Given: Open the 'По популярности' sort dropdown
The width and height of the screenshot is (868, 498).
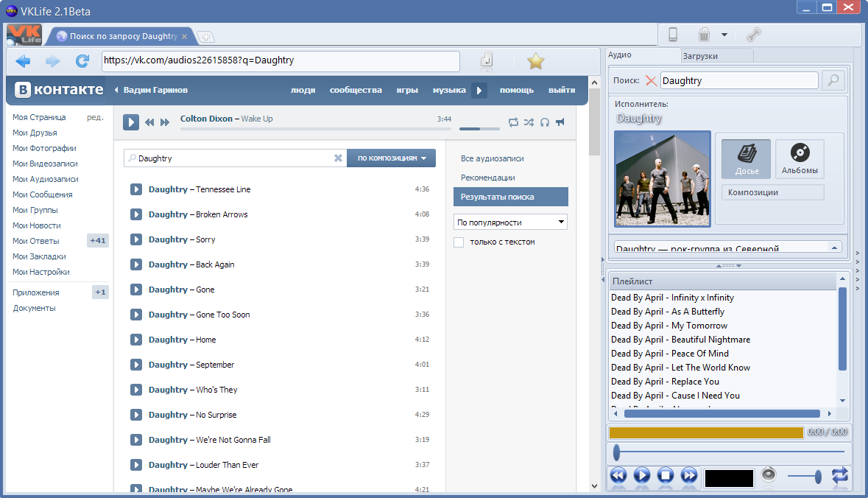Looking at the screenshot, I should tap(510, 222).
